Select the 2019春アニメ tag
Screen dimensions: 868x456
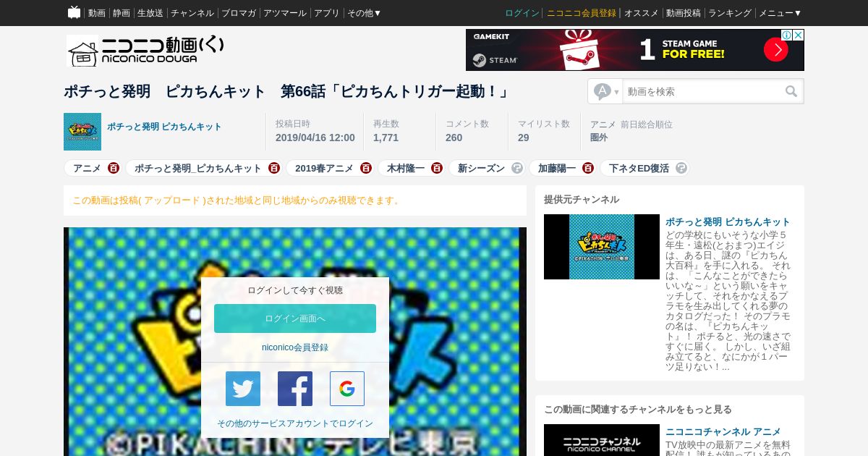tap(324, 168)
